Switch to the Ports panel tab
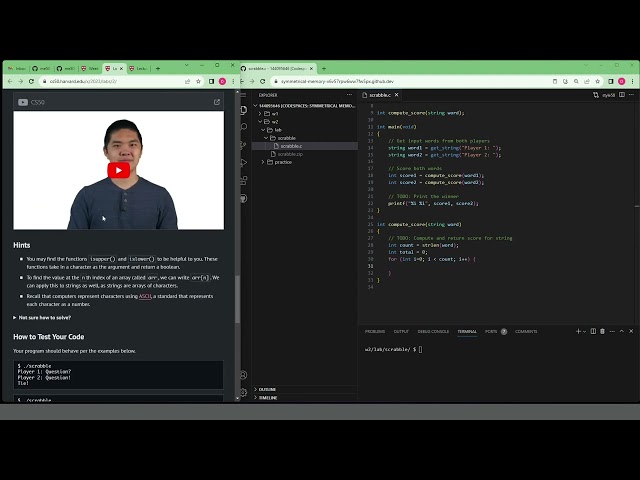The width and height of the screenshot is (640, 480). tap(496, 331)
